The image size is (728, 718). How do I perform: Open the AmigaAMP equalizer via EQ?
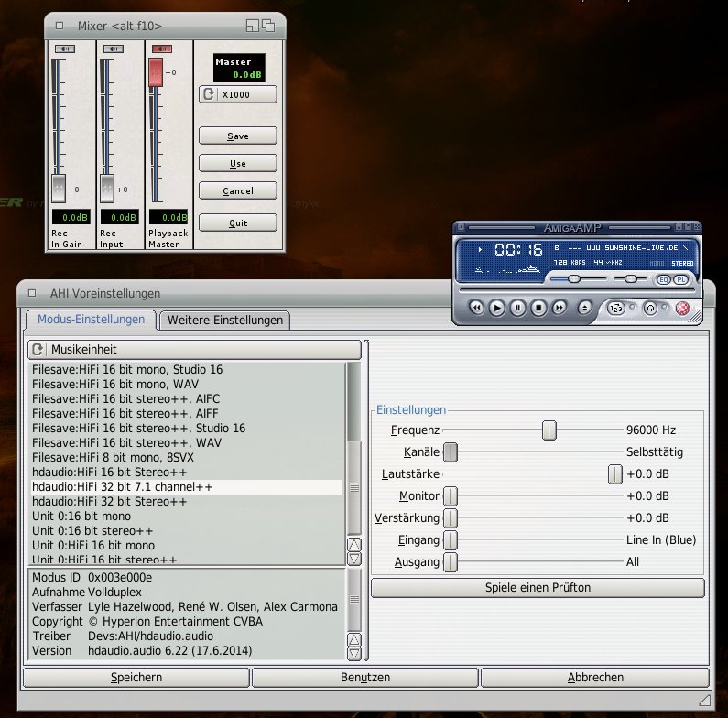pyautogui.click(x=664, y=278)
